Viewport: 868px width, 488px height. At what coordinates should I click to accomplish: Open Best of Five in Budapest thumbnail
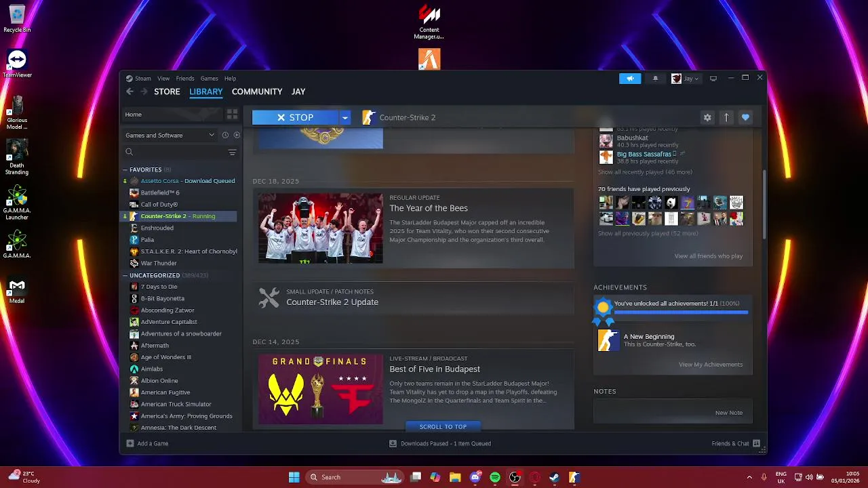coord(320,389)
